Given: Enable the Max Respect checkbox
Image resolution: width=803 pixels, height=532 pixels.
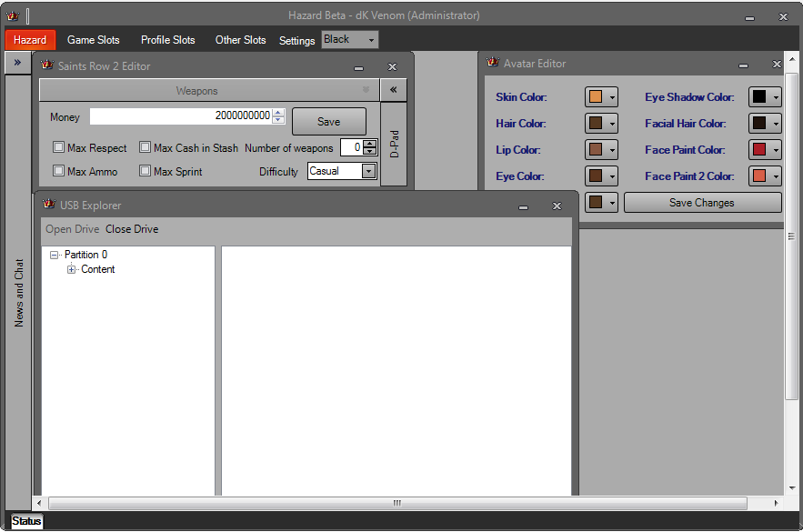Looking at the screenshot, I should [x=58, y=147].
